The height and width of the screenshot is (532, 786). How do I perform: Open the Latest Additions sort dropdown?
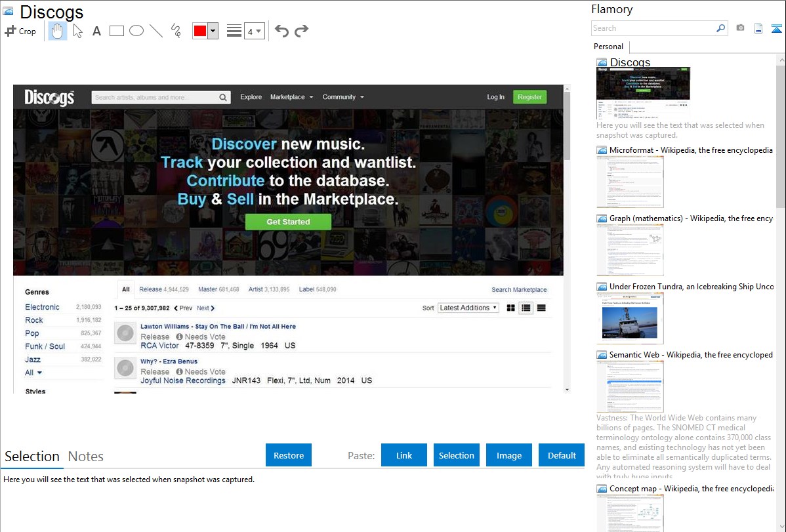click(x=468, y=308)
